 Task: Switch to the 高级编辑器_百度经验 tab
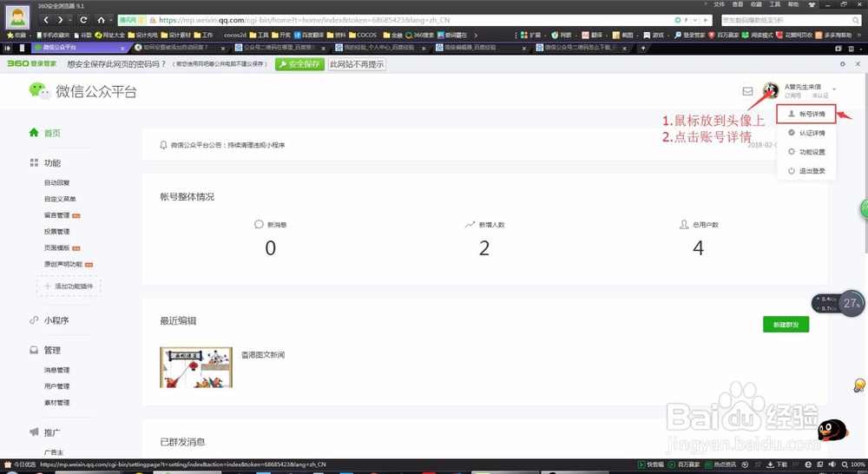click(x=482, y=48)
